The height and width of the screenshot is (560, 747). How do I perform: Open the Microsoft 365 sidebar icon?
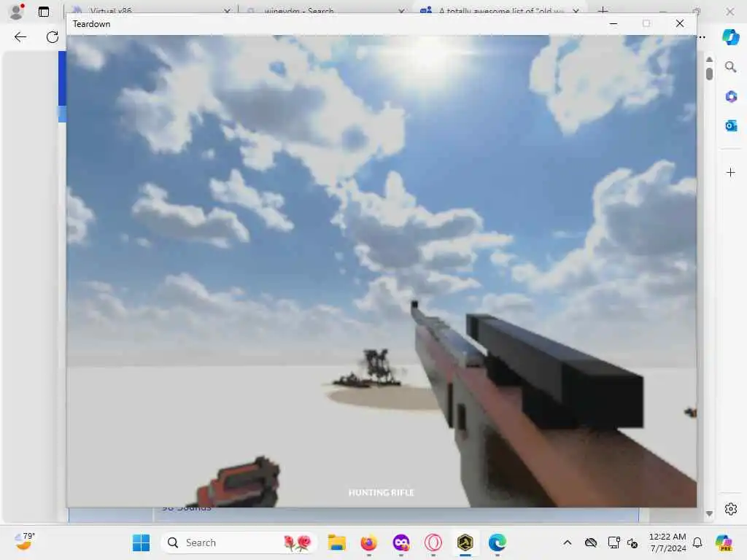pyautogui.click(x=731, y=97)
